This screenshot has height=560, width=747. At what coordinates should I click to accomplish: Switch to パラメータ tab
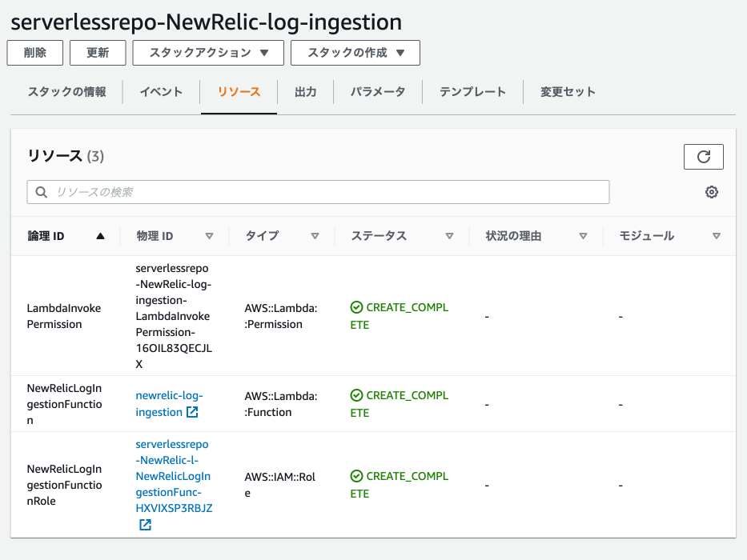pyautogui.click(x=378, y=92)
